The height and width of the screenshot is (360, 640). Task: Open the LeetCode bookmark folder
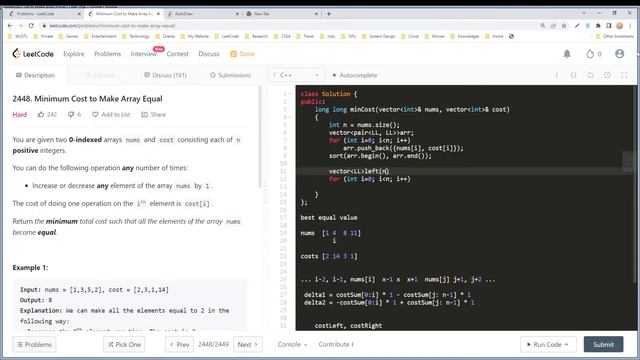tap(227, 36)
